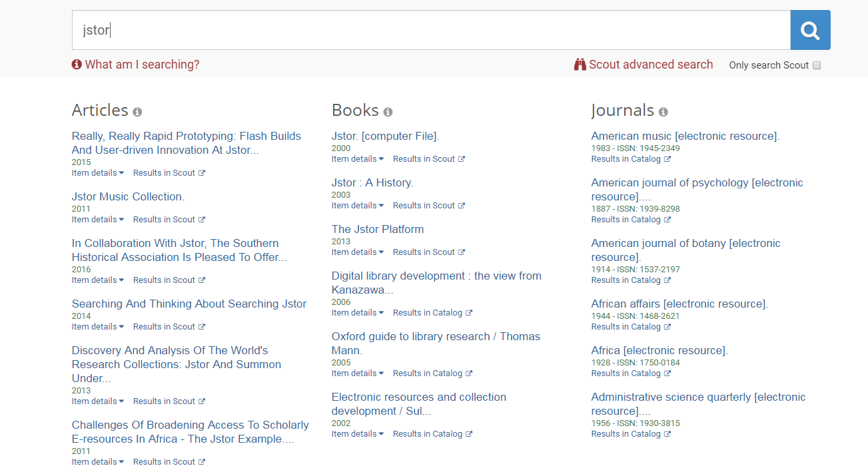Click the info icon beside Journals heading
868x470 pixels.
pos(663,112)
